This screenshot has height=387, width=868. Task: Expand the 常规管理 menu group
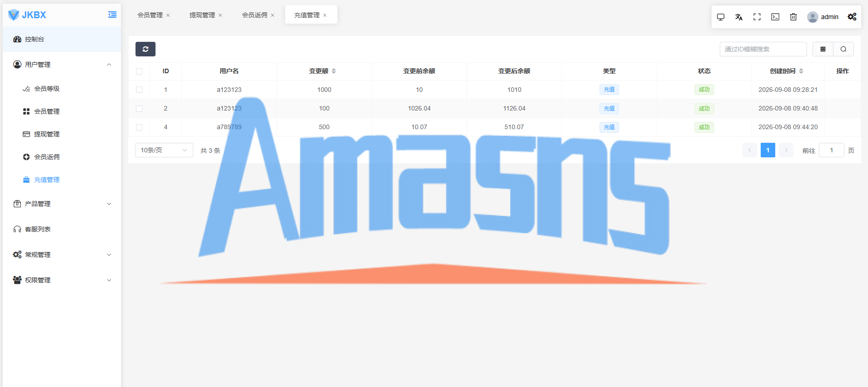pos(62,255)
